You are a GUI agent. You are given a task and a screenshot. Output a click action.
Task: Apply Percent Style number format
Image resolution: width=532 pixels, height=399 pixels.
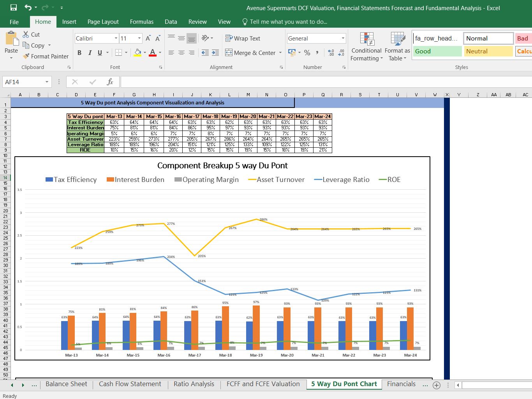click(x=307, y=53)
